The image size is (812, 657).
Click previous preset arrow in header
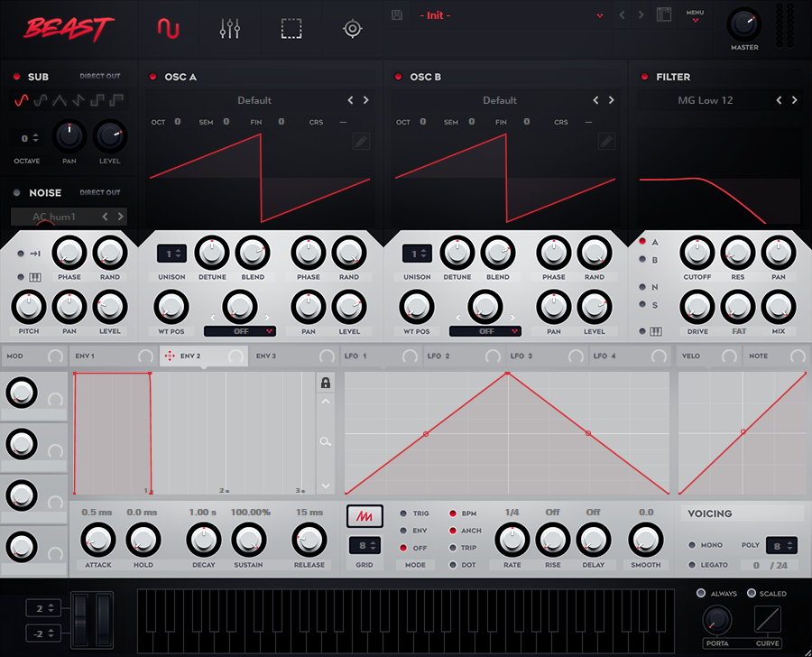(622, 15)
